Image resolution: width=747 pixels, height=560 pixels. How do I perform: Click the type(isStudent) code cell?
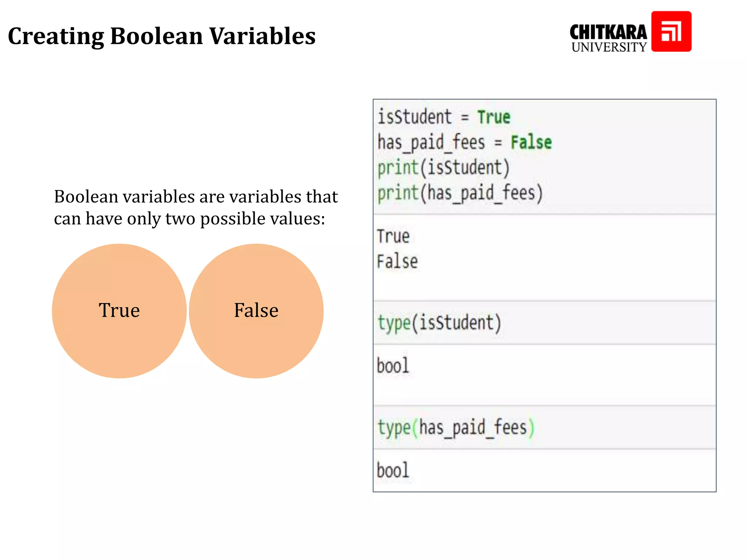click(439, 323)
